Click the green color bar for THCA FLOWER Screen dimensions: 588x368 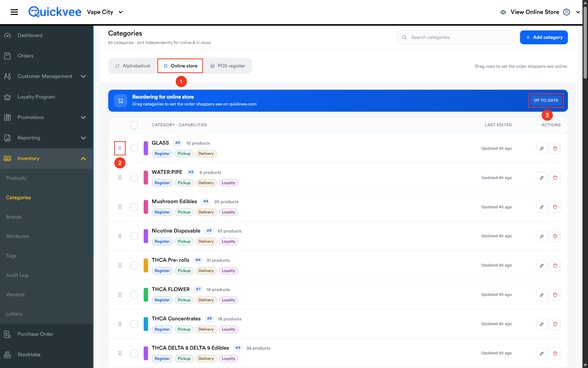tap(146, 295)
